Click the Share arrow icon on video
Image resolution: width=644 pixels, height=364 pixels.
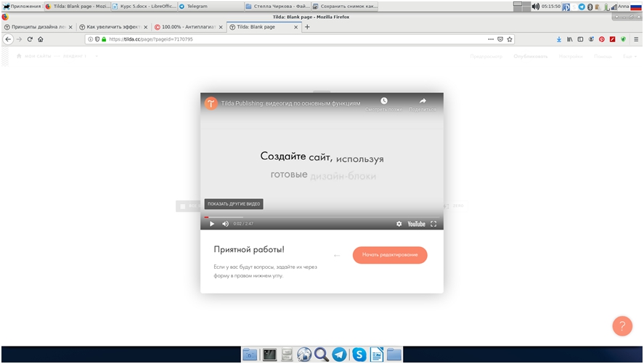pos(423,101)
